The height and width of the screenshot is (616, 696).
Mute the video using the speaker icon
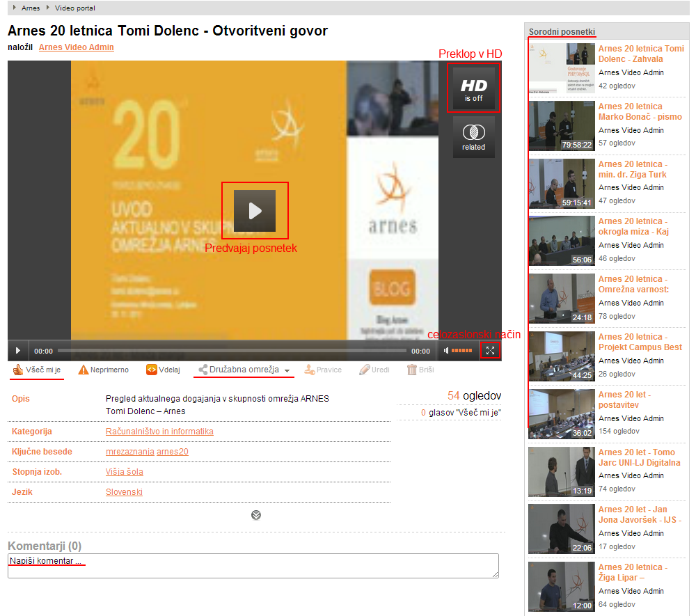pyautogui.click(x=446, y=351)
